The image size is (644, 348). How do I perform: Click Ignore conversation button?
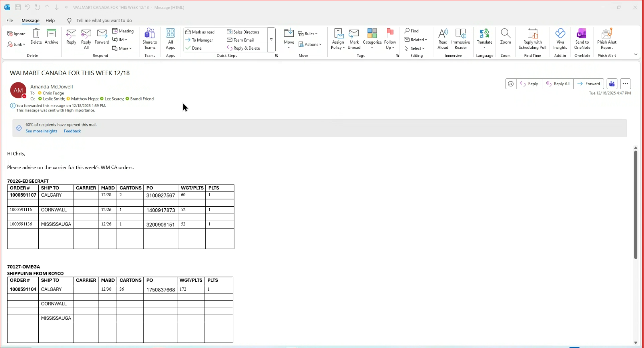[x=17, y=34]
